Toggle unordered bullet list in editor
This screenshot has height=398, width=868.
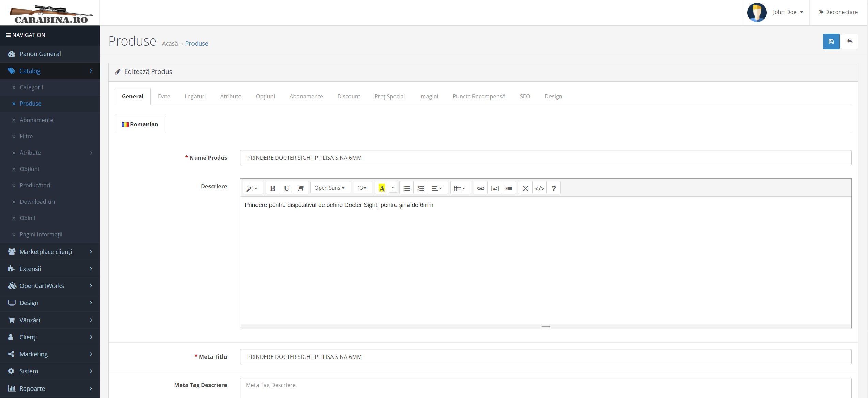point(406,188)
